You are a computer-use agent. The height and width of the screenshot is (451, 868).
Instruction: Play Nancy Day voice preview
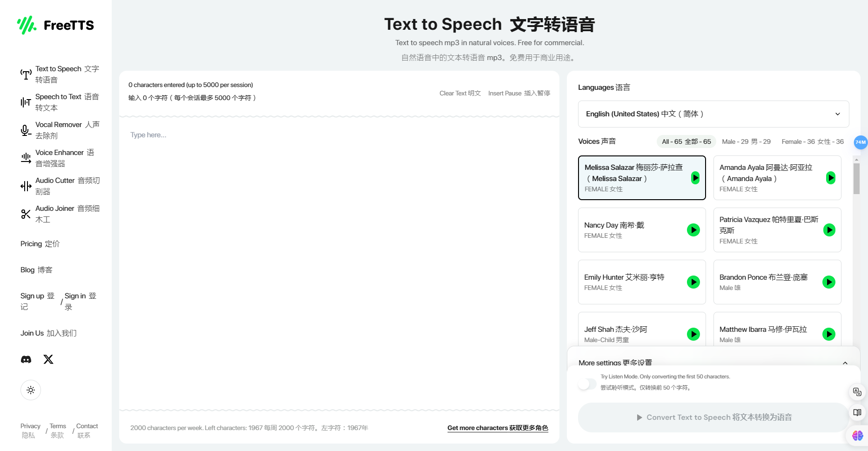693,230
